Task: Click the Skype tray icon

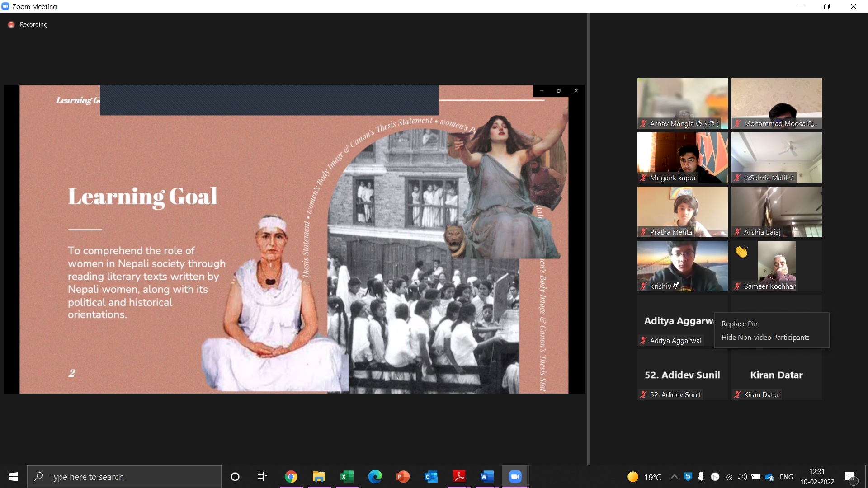Action: pyautogui.click(x=688, y=476)
